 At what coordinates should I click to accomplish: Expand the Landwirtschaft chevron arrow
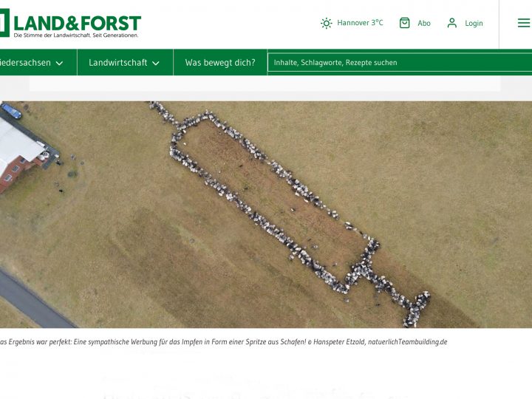tap(156, 64)
